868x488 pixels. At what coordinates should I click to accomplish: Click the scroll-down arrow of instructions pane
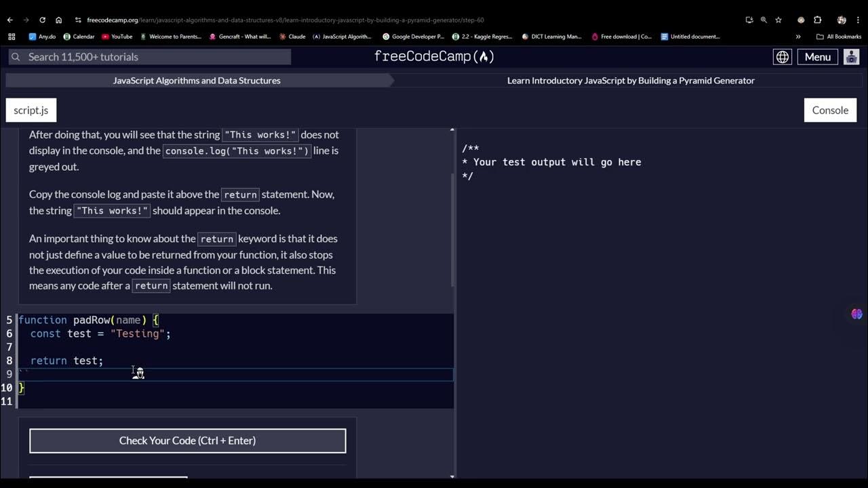[x=452, y=476]
